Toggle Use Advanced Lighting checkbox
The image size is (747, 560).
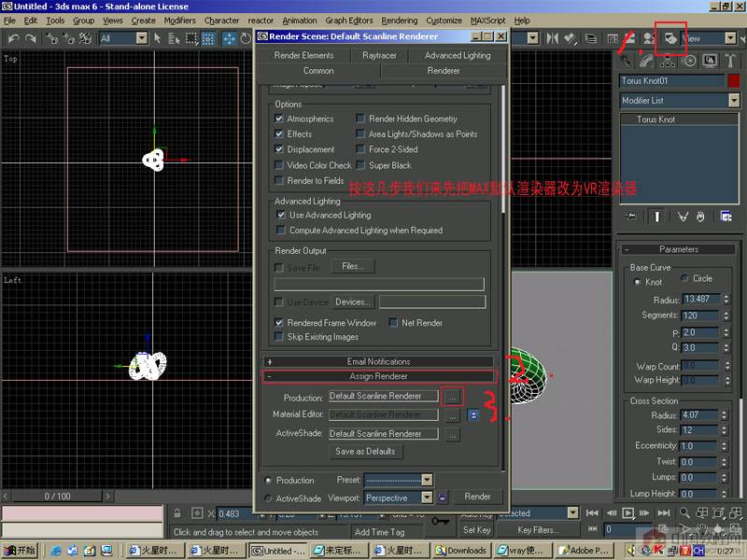click(x=281, y=215)
